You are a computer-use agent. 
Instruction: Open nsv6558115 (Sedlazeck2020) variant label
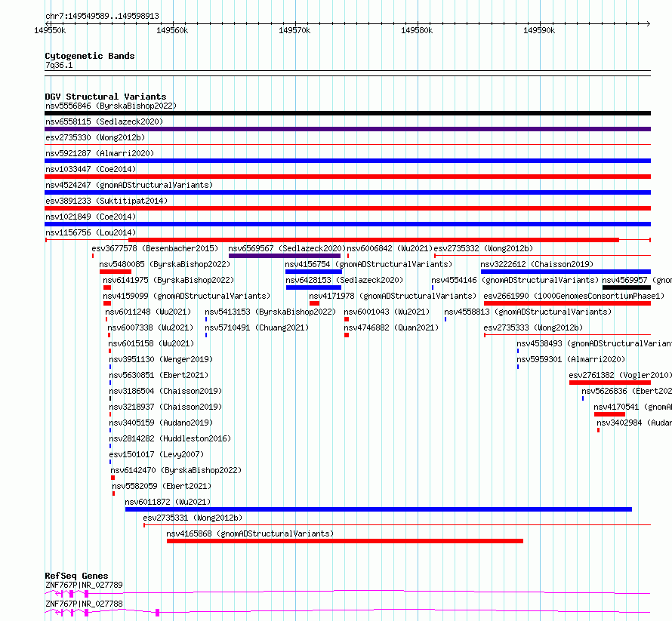(104, 121)
